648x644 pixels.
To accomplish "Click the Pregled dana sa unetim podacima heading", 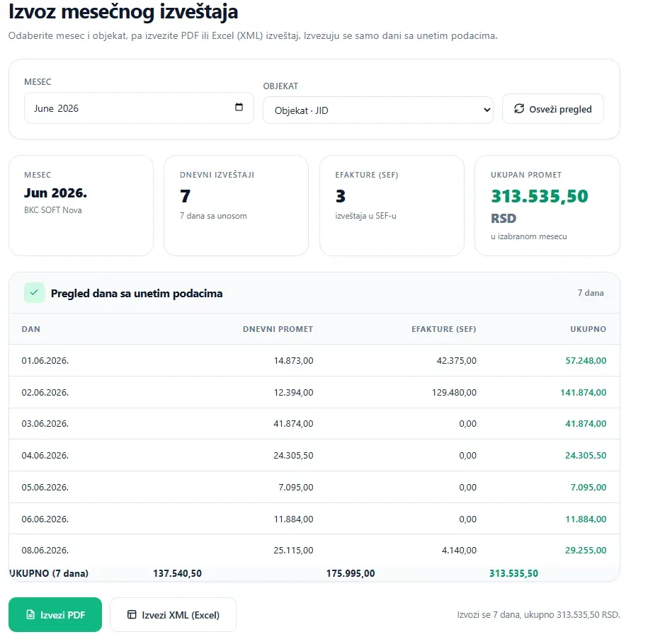I will coord(137,293).
